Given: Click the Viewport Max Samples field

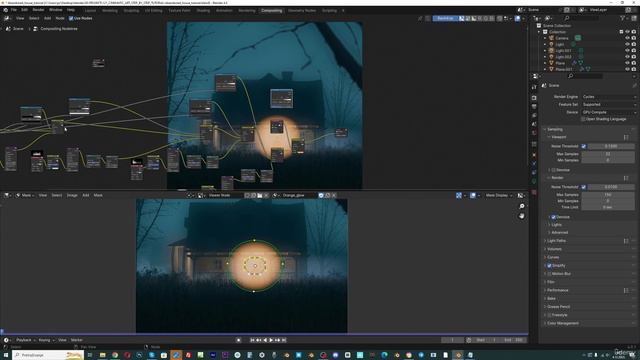Looking at the screenshot, I should click(x=608, y=154).
